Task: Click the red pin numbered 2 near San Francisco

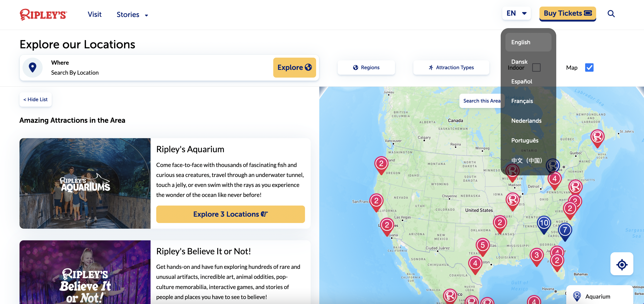Action: point(376,202)
